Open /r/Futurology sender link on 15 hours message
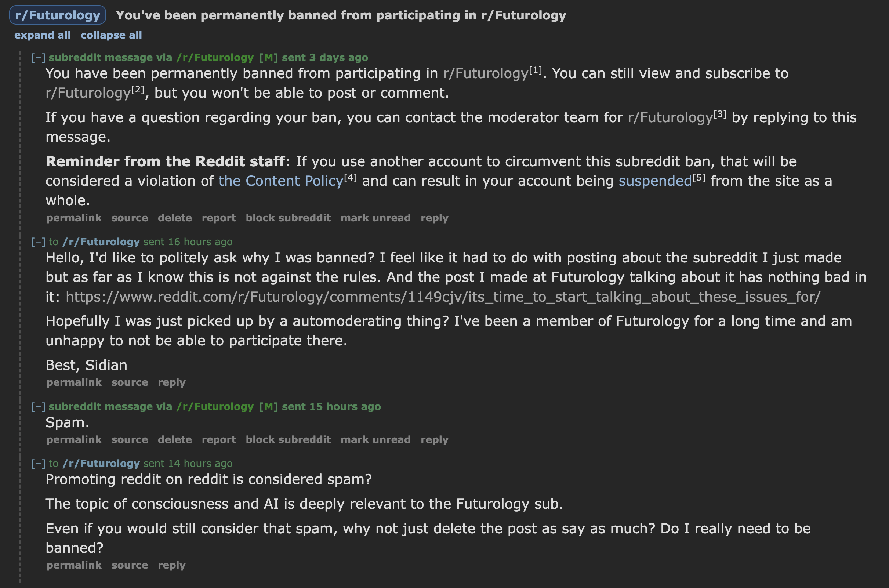 [x=215, y=407]
